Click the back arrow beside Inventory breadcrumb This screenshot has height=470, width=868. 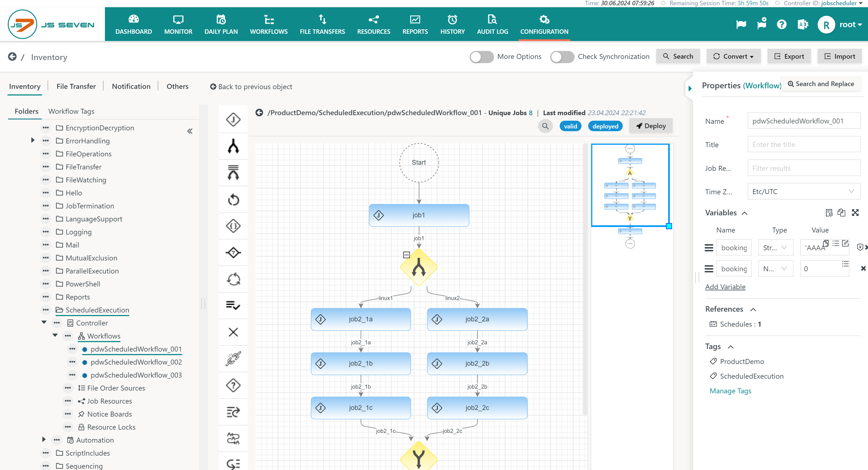[x=12, y=56]
